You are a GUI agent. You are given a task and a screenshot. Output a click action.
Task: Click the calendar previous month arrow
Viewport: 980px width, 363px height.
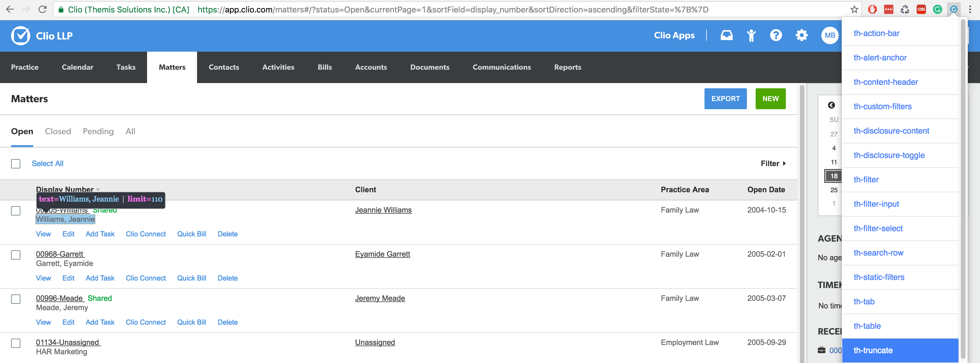pyautogui.click(x=831, y=105)
